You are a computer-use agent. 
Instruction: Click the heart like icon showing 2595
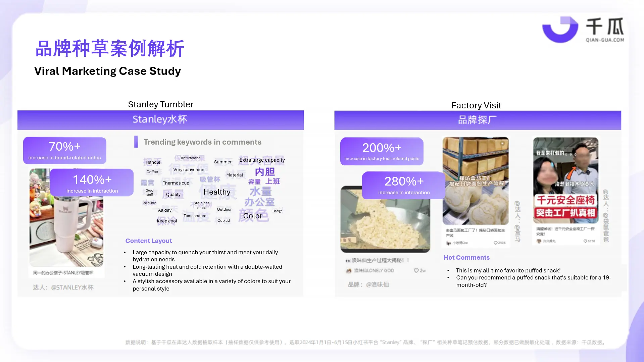(x=496, y=243)
